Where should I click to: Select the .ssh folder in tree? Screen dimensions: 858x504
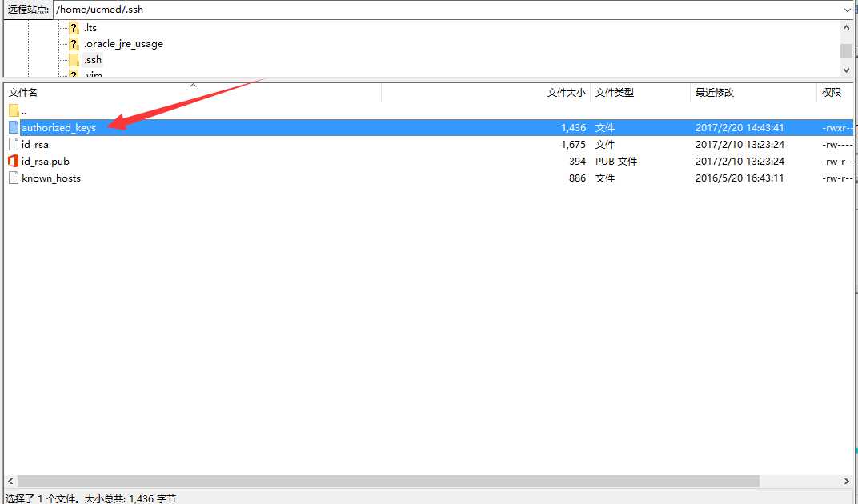click(x=93, y=60)
